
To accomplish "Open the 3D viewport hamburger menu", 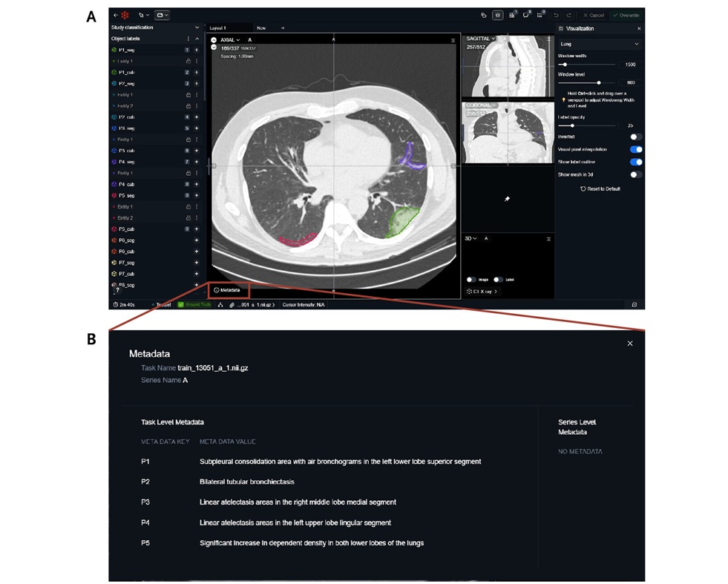I will coord(548,239).
